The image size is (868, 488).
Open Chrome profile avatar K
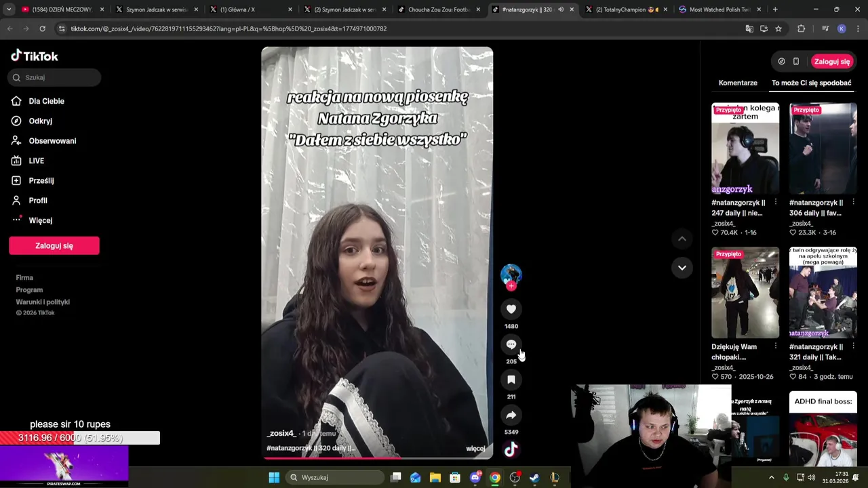842,28
